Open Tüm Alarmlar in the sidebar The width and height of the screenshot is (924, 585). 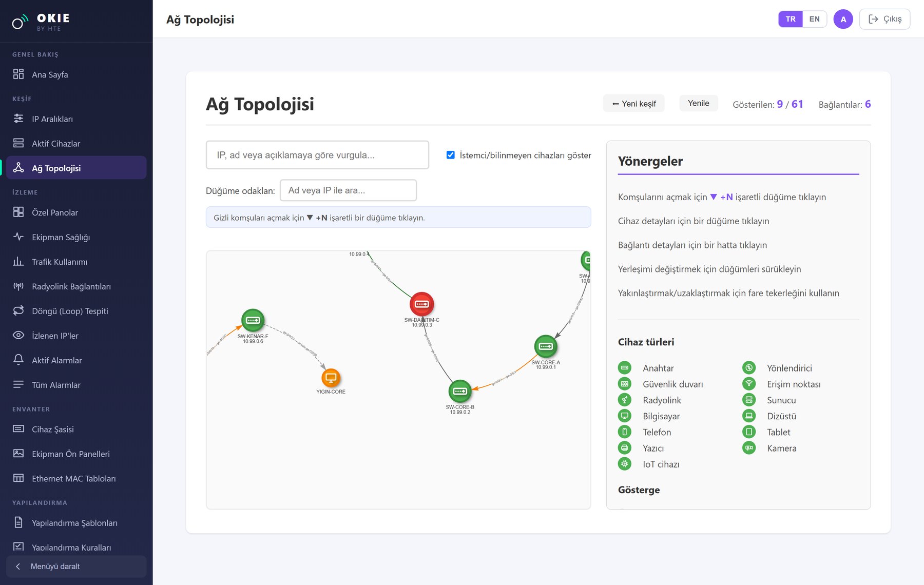point(76,385)
